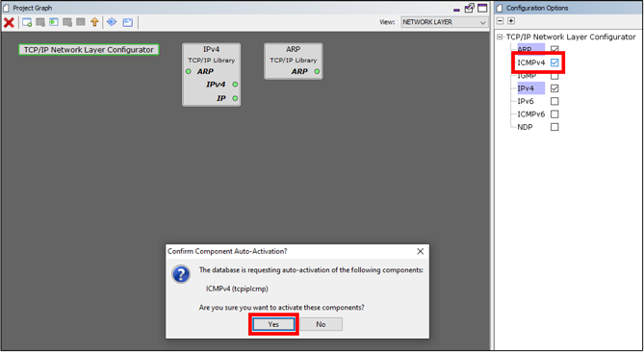Minimize the Project Graph panel
Screen dimensions: 644x352
click(x=456, y=9)
